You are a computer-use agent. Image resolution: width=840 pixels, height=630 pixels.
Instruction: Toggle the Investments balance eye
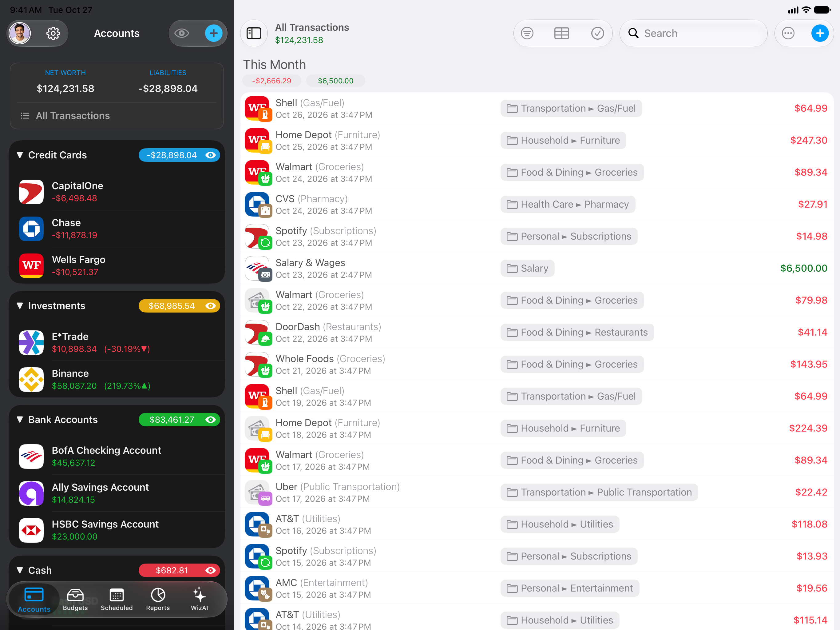tap(211, 306)
